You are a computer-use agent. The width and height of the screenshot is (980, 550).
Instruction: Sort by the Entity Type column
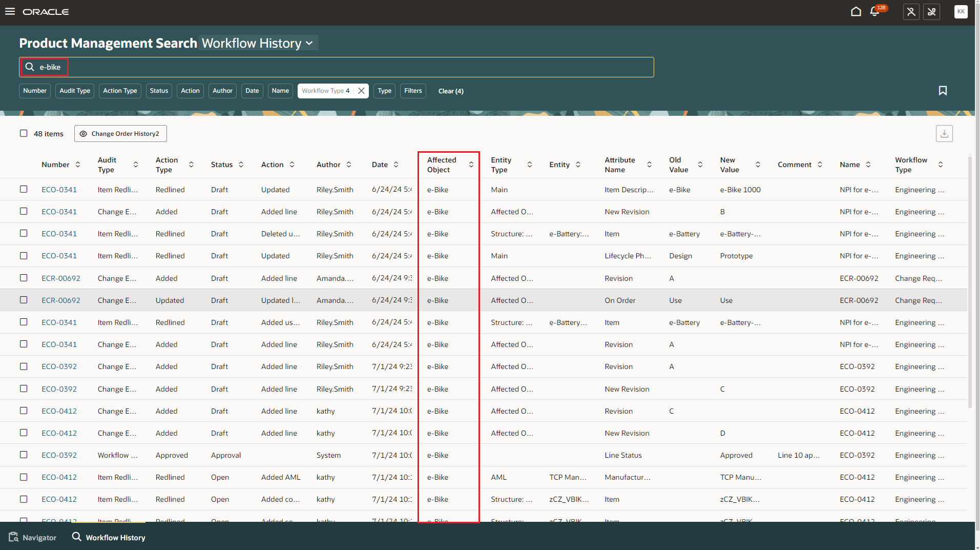pos(530,165)
